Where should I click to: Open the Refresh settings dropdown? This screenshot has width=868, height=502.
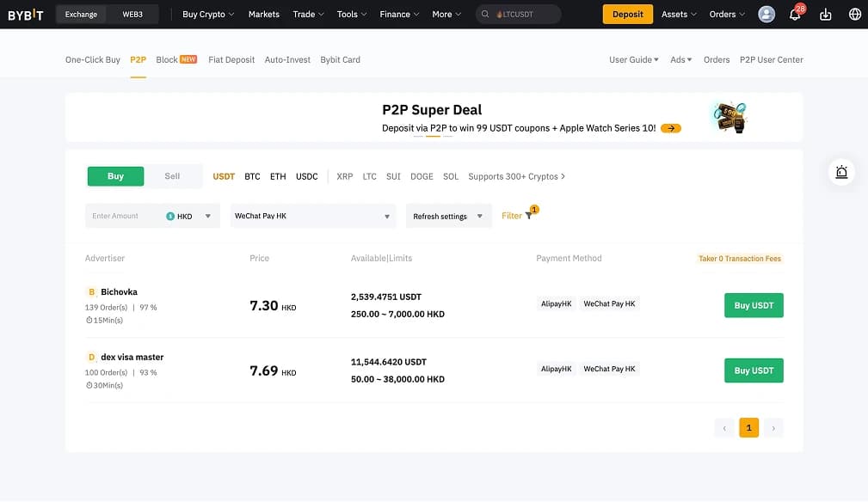tap(447, 217)
